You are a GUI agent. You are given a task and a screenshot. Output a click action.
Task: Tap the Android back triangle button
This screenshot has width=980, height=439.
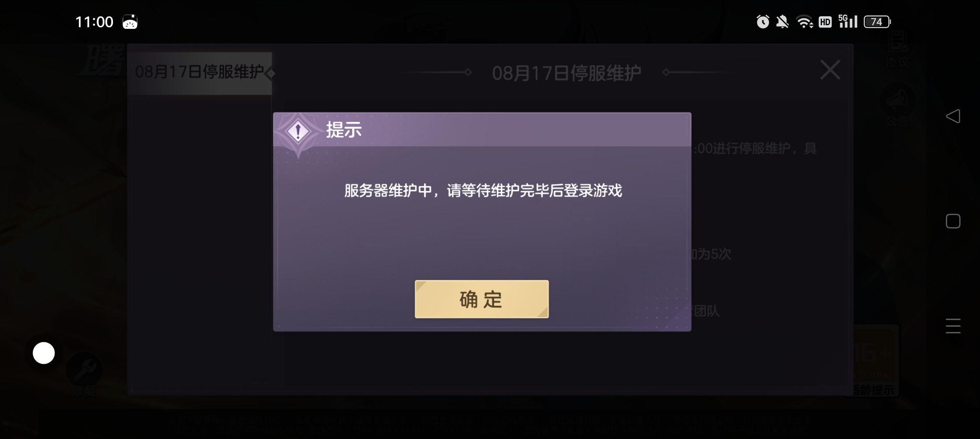click(x=953, y=116)
